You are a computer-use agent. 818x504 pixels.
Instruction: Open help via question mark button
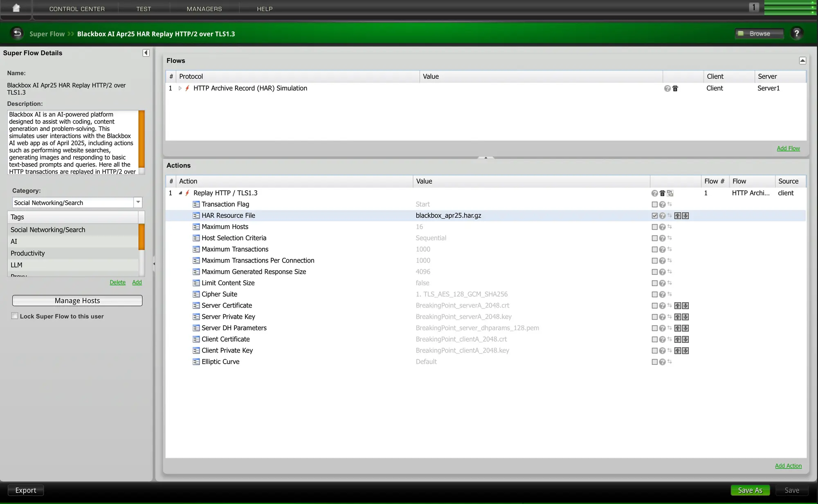pyautogui.click(x=796, y=33)
